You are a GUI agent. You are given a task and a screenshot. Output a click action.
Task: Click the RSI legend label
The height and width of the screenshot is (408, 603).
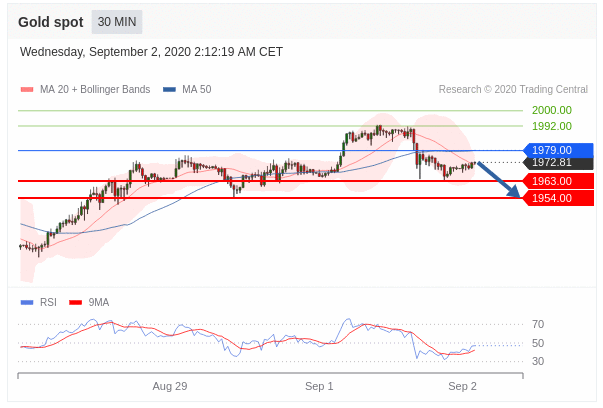[48, 303]
